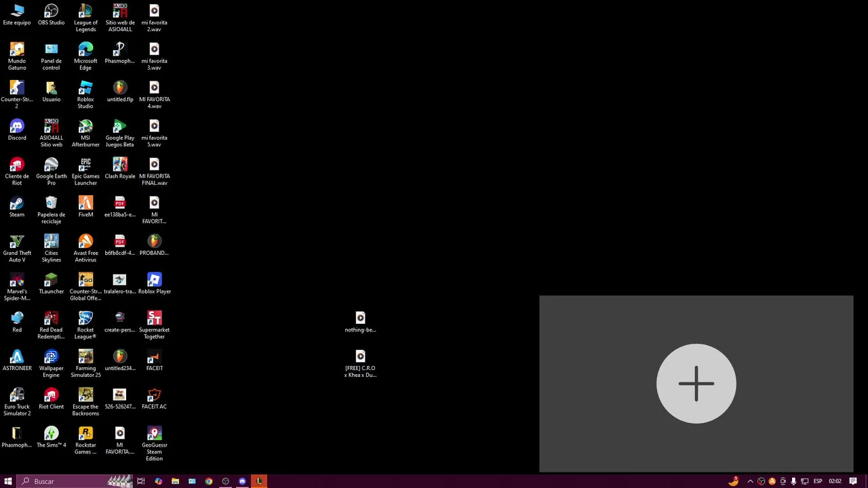Select the Rocket League shortcut
Image resolution: width=868 pixels, height=488 pixels.
85,326
